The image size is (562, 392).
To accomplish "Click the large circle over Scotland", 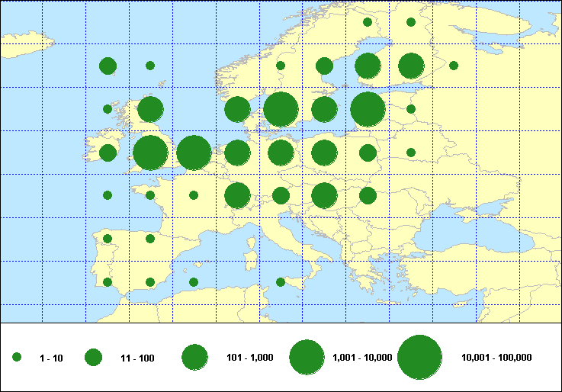I will coord(150,109).
